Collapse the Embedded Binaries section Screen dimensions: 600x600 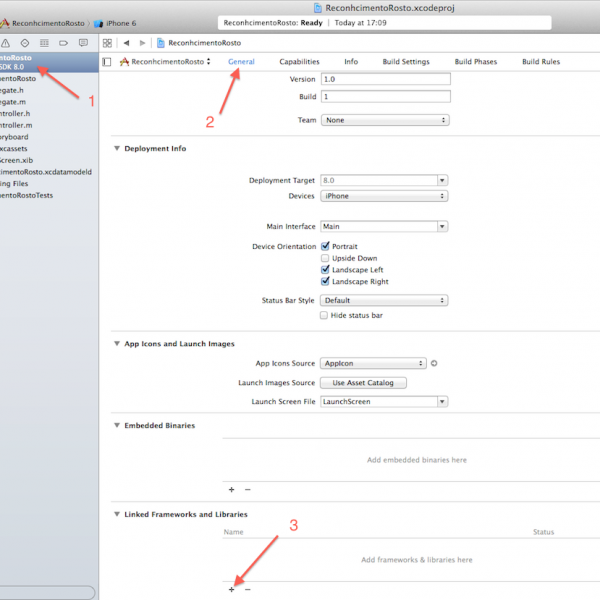tap(117, 425)
